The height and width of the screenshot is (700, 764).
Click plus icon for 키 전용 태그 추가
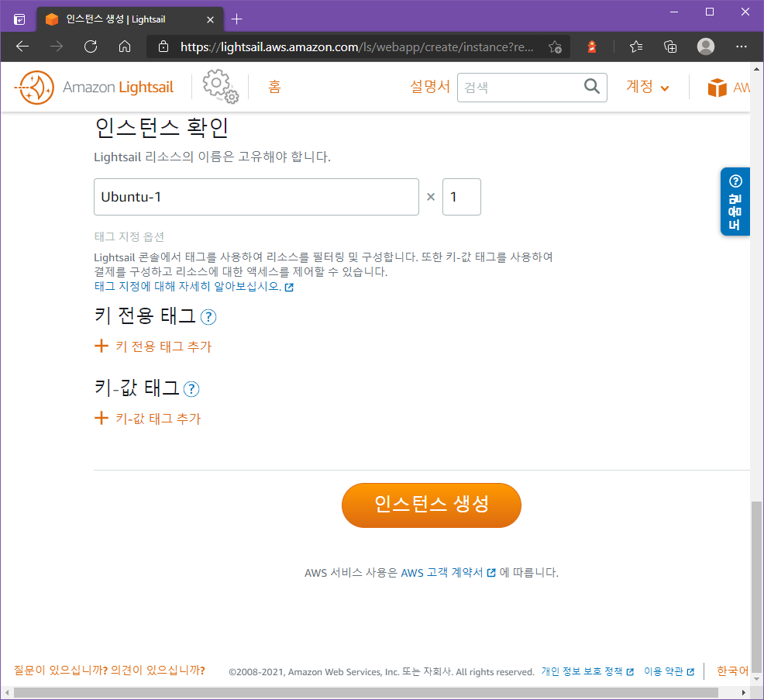(x=102, y=346)
